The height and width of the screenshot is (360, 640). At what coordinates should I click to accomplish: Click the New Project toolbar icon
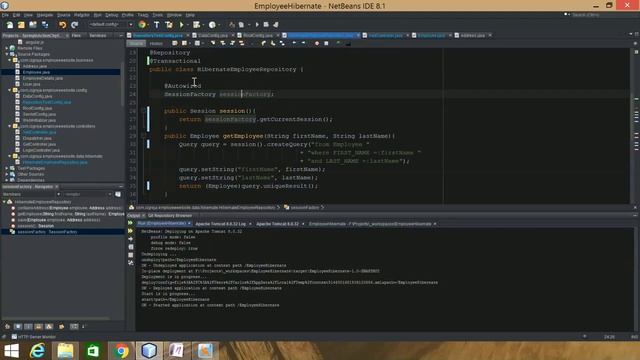pyautogui.click(x=21, y=25)
